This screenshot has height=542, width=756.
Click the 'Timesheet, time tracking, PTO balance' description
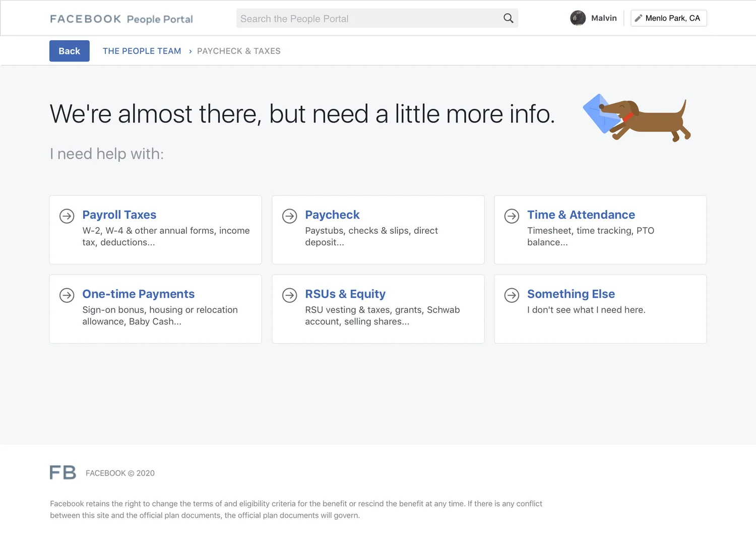591,236
